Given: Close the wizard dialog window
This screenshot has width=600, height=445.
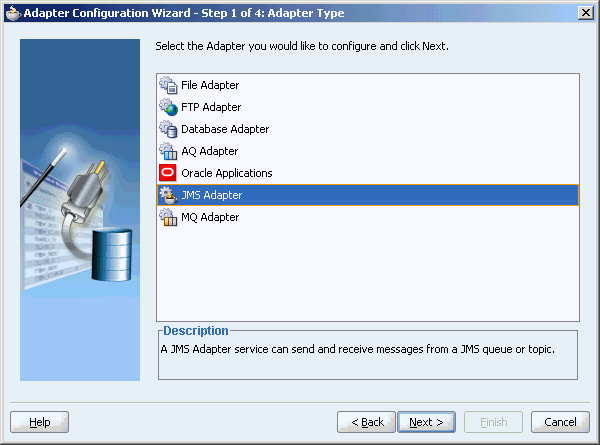Looking at the screenshot, I should pos(585,13).
